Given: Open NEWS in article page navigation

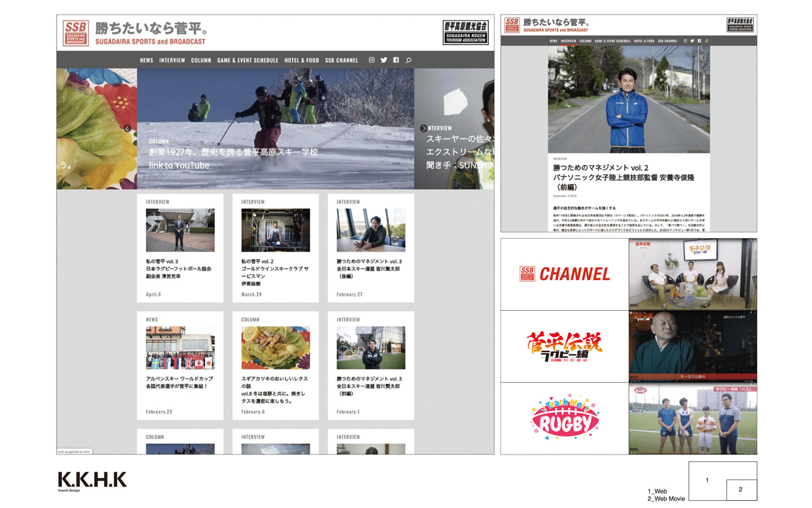Looking at the screenshot, I should [x=553, y=41].
